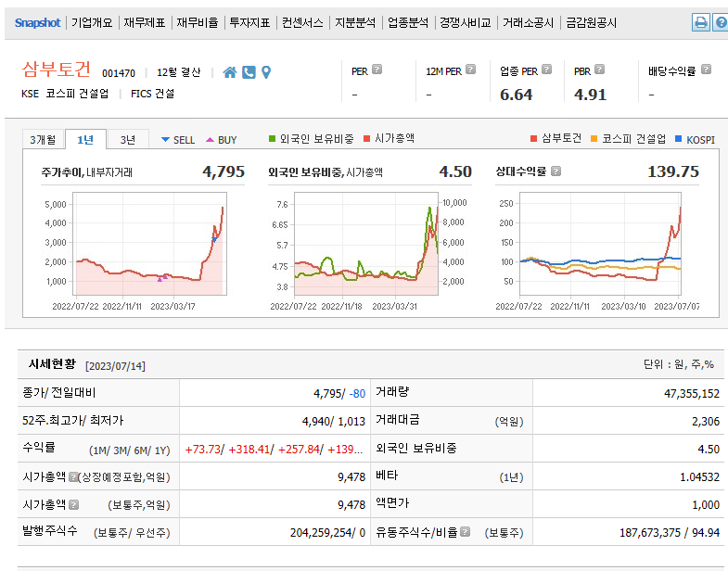Switch to the Snapshot tab
728x571 pixels.
tap(37, 23)
